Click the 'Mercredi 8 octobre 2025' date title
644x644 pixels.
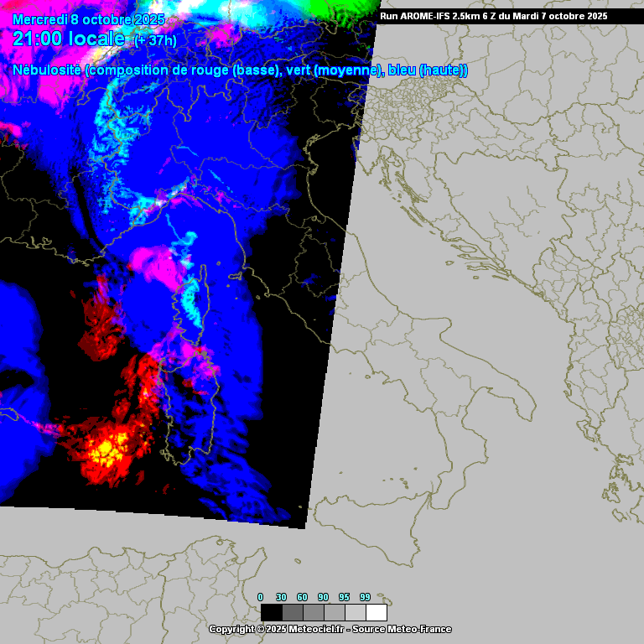point(89,20)
